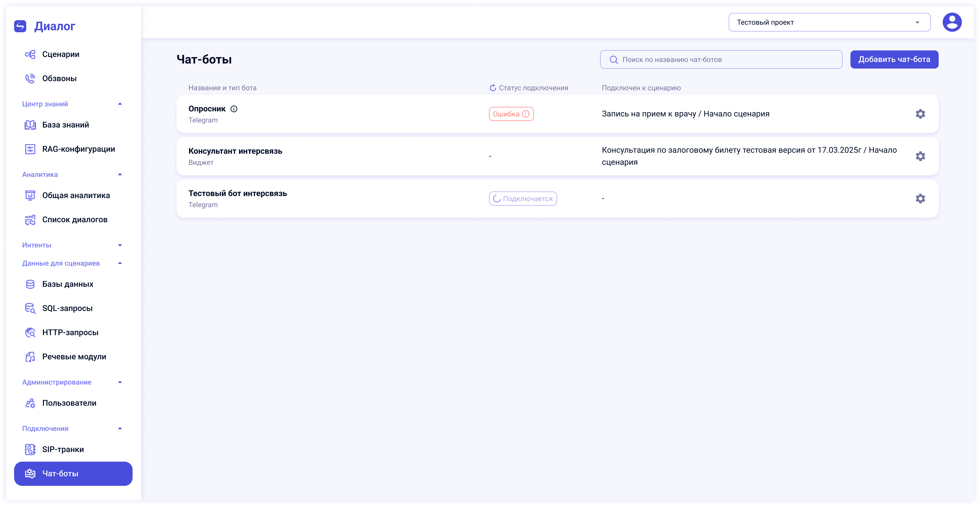980x506 pixels.
Task: Click the refresh icon beside Статус подключения
Action: [x=493, y=88]
